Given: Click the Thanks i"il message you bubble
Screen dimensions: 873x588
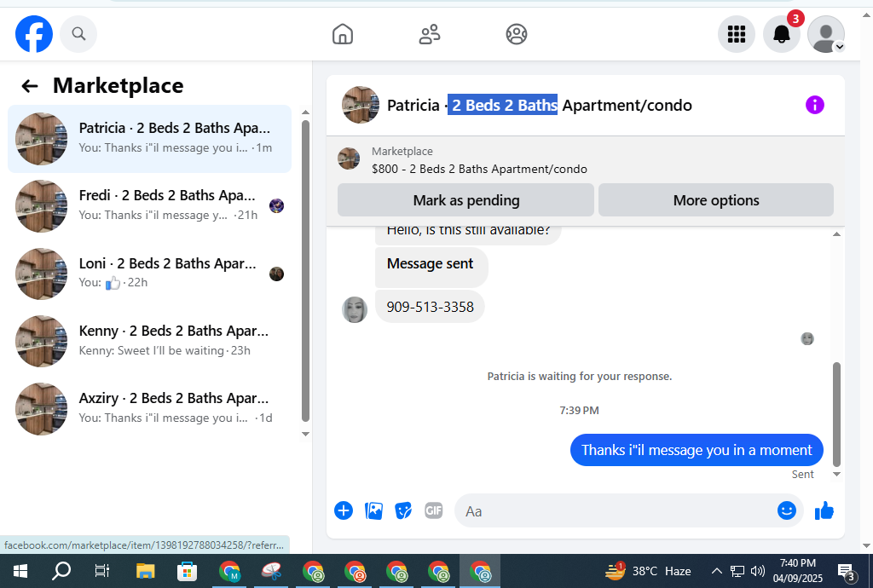Looking at the screenshot, I should point(697,450).
